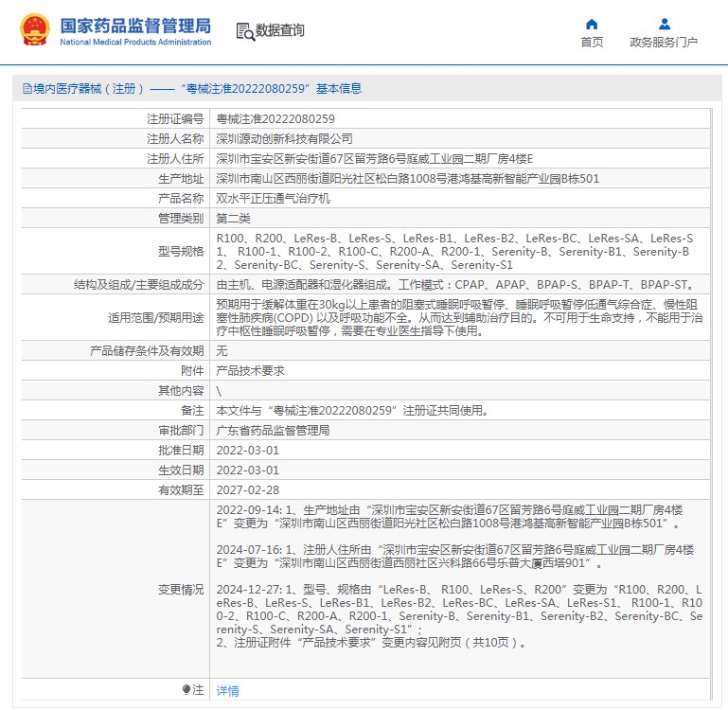Click product name 双水平正压通气治疗机
728x710 pixels.
273,199
